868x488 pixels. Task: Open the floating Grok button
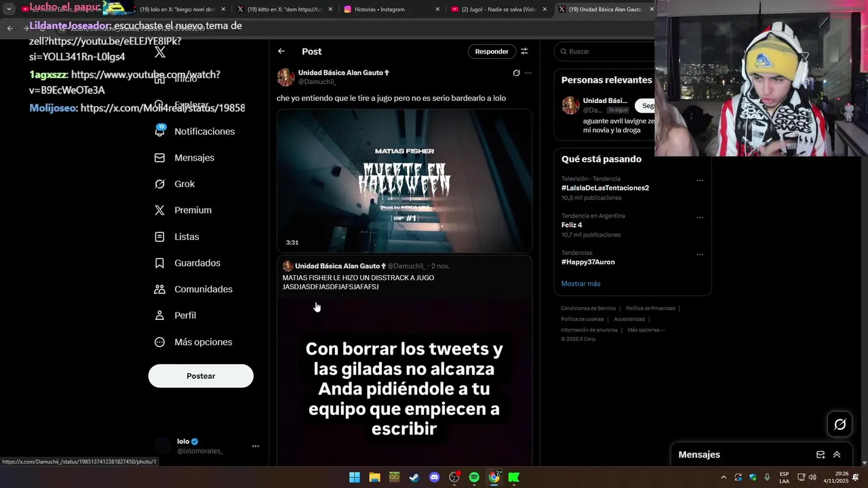click(840, 424)
